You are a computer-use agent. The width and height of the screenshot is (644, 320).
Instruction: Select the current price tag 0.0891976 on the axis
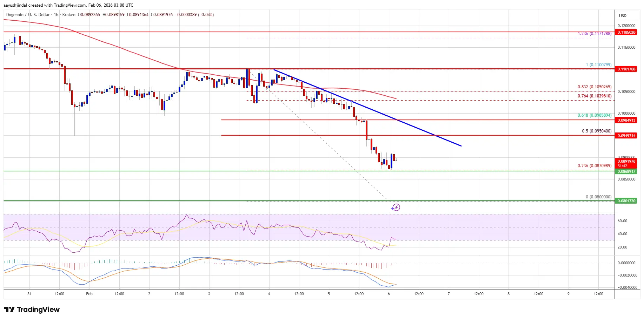coord(627,161)
